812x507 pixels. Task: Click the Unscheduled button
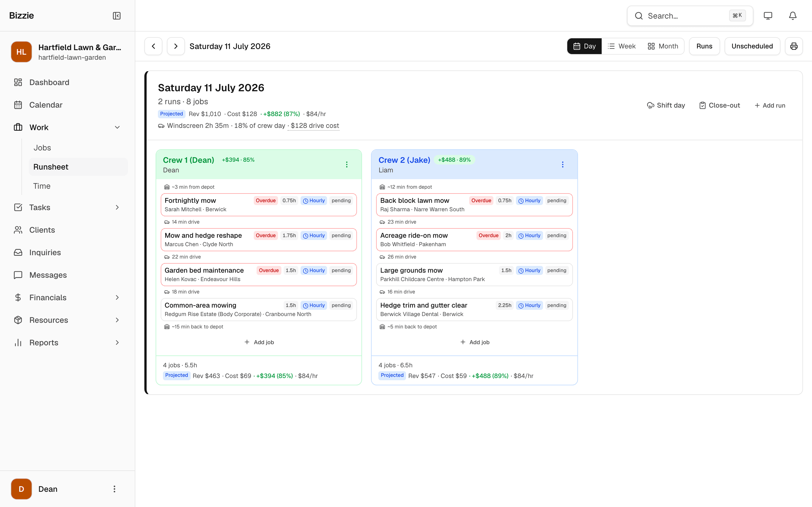(752, 46)
